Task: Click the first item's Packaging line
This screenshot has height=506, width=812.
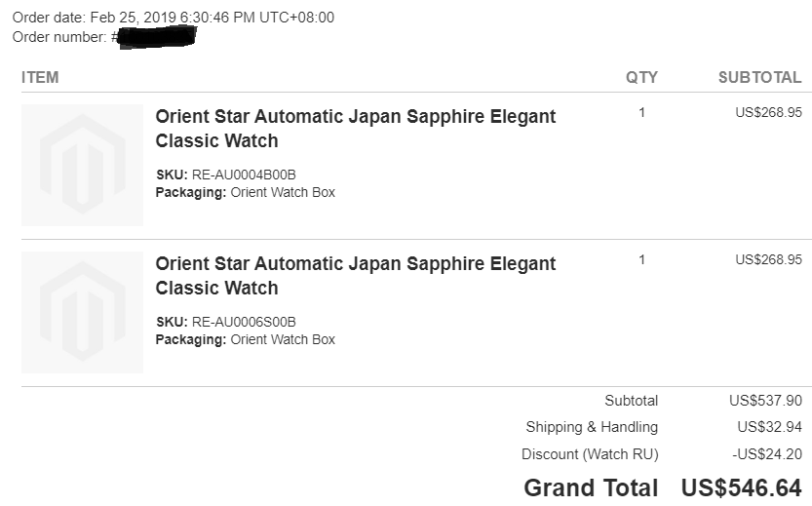Action: click(x=246, y=192)
